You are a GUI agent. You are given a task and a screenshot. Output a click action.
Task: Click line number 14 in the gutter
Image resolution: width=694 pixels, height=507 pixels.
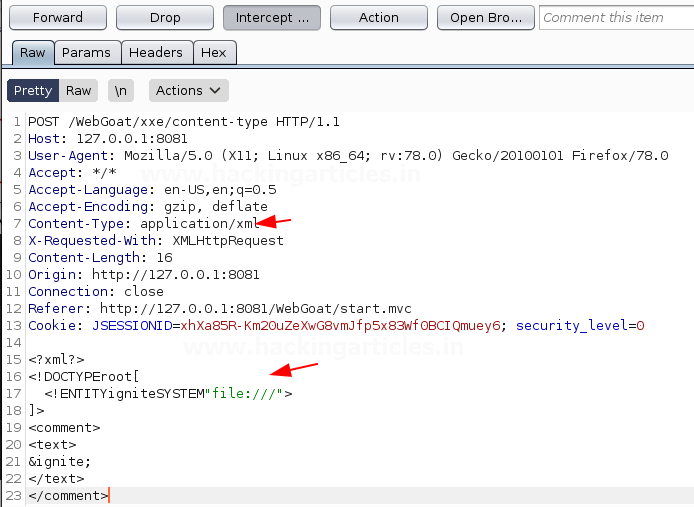tap(14, 343)
